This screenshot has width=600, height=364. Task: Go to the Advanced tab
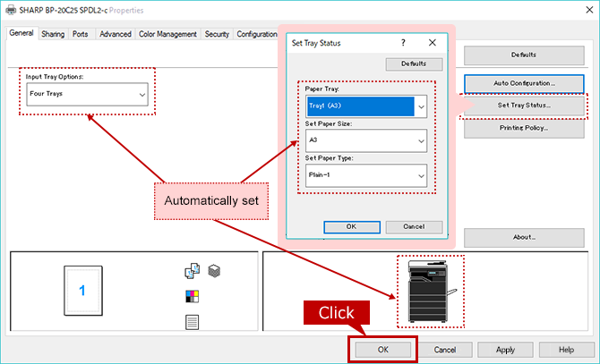click(116, 34)
